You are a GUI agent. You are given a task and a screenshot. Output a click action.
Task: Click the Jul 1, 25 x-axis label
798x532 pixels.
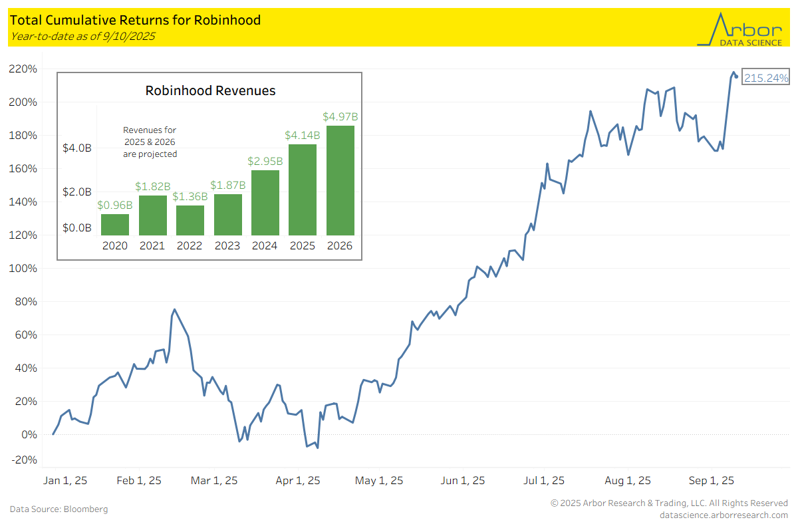click(544, 480)
